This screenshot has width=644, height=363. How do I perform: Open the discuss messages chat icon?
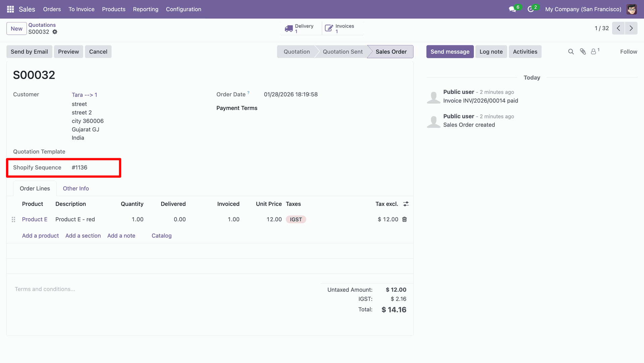tap(512, 9)
